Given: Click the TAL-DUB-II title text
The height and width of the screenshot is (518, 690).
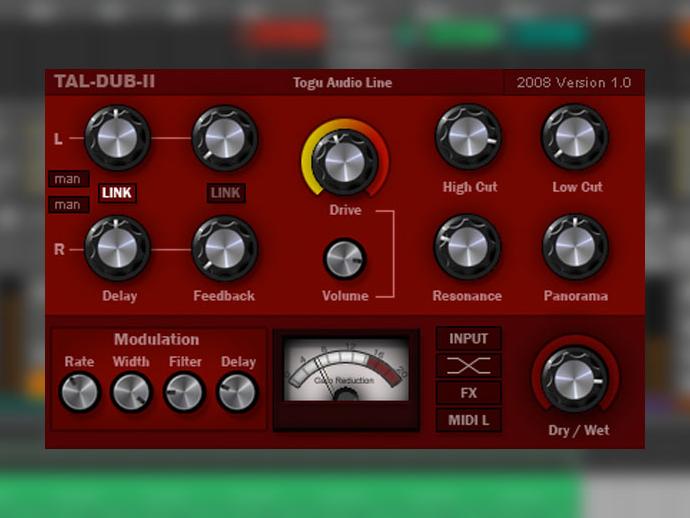Looking at the screenshot, I should tap(105, 82).
